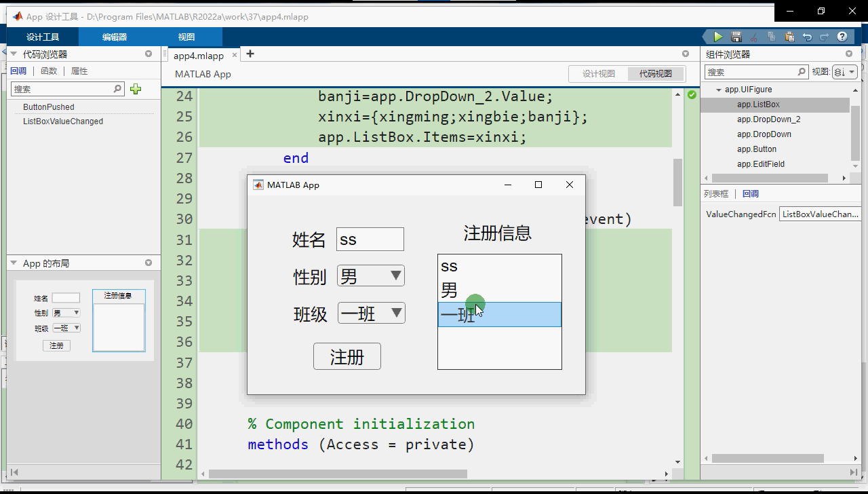Click the redo arrow icon
The width and height of the screenshot is (868, 494).
coord(825,37)
